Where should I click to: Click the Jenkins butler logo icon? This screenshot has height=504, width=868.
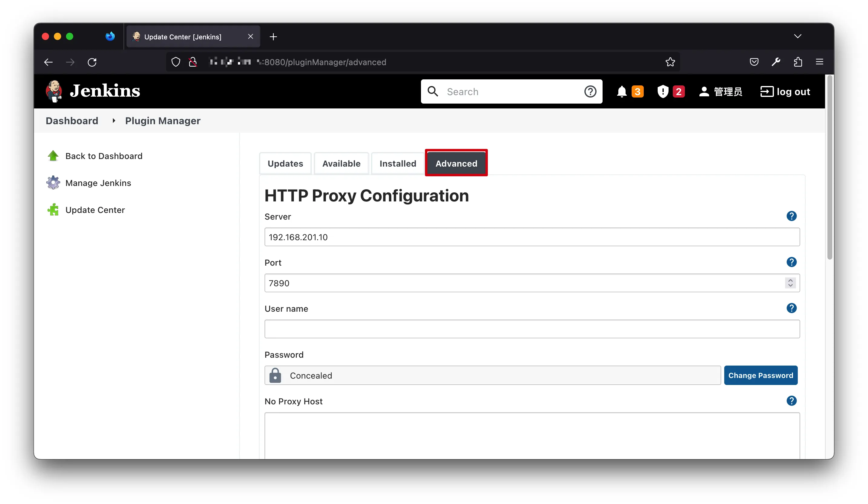54,91
